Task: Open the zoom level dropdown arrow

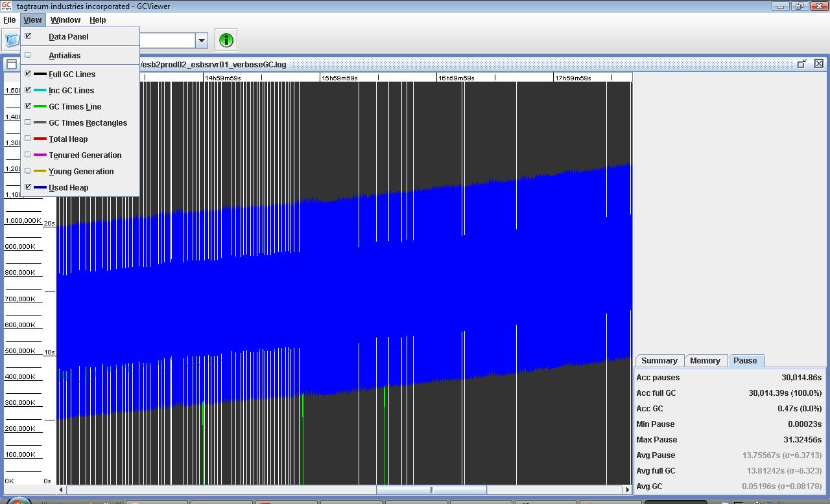Action: click(201, 40)
